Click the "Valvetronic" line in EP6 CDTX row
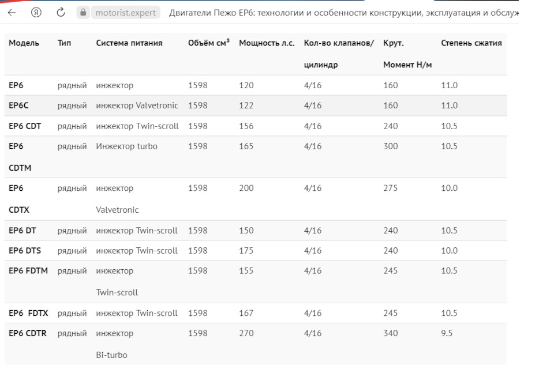The image size is (554, 392). pyautogui.click(x=117, y=210)
